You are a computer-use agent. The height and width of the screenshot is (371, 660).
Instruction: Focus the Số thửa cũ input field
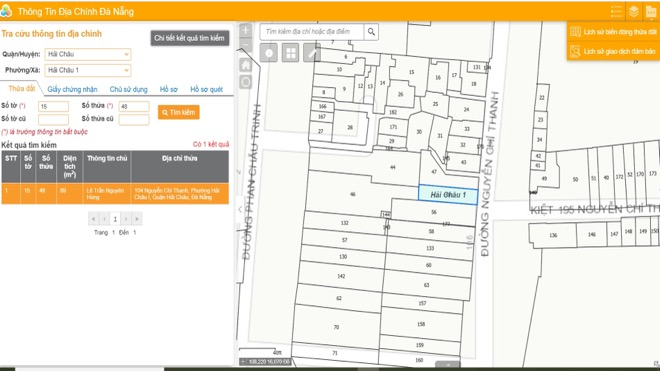(134, 120)
